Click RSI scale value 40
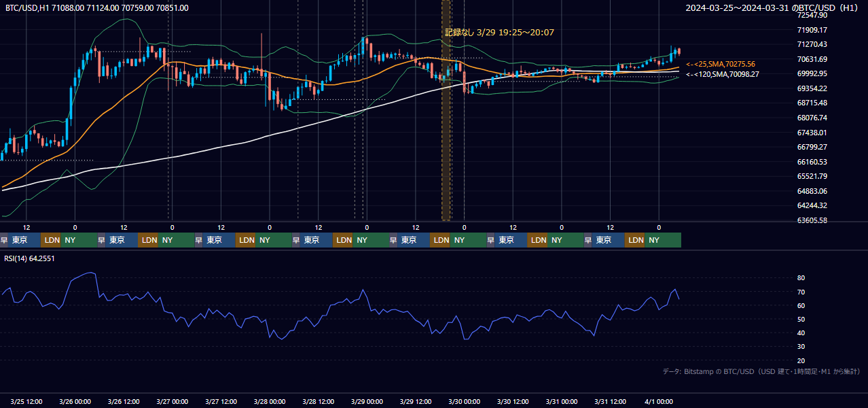Image resolution: width=868 pixels, height=408 pixels. [x=801, y=333]
